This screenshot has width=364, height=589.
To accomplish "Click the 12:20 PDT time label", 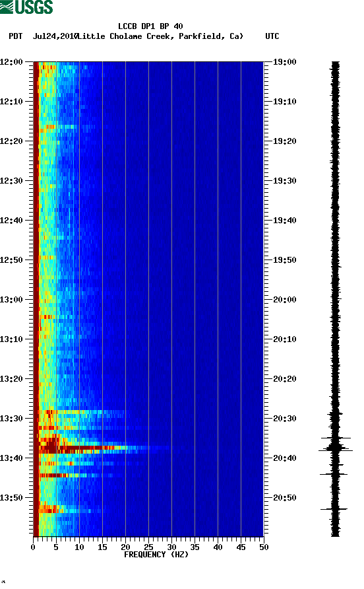I will pyautogui.click(x=12, y=141).
